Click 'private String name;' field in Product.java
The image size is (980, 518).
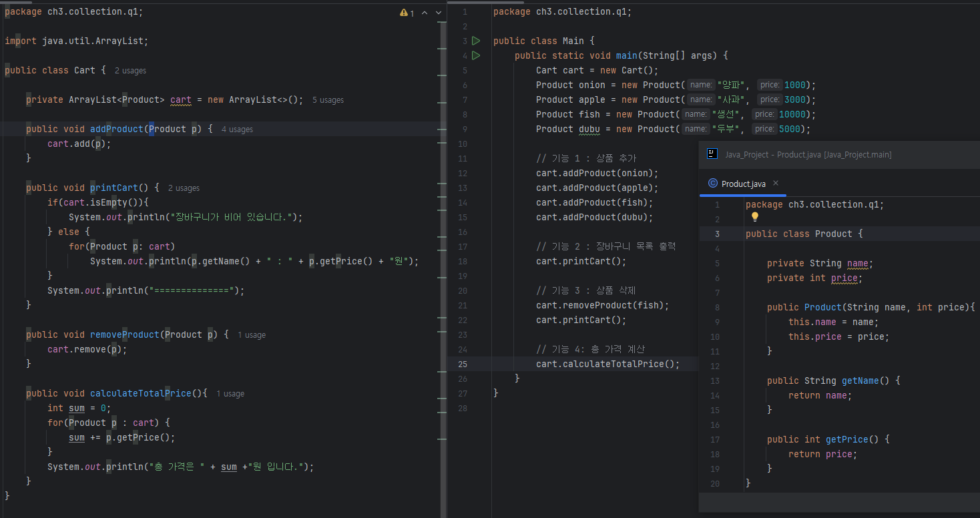(820, 263)
